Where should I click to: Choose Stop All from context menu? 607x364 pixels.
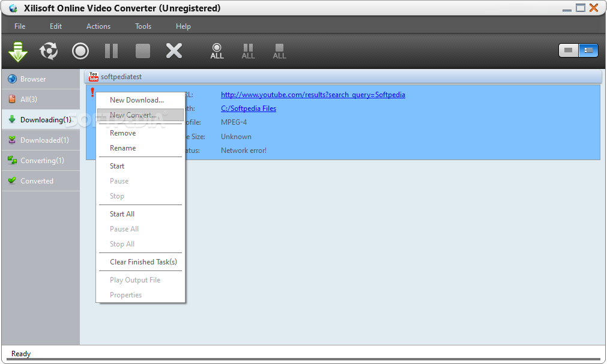140,244
